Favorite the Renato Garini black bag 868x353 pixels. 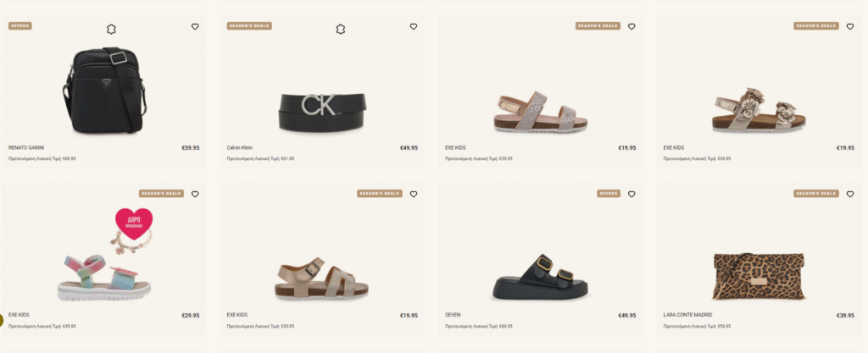click(195, 26)
